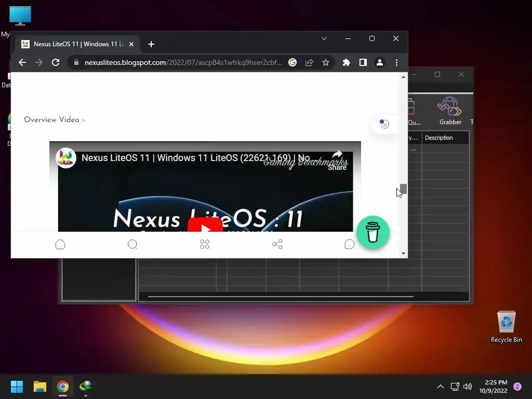Open the channel logo on the video
This screenshot has width=532, height=399.
(x=66, y=158)
